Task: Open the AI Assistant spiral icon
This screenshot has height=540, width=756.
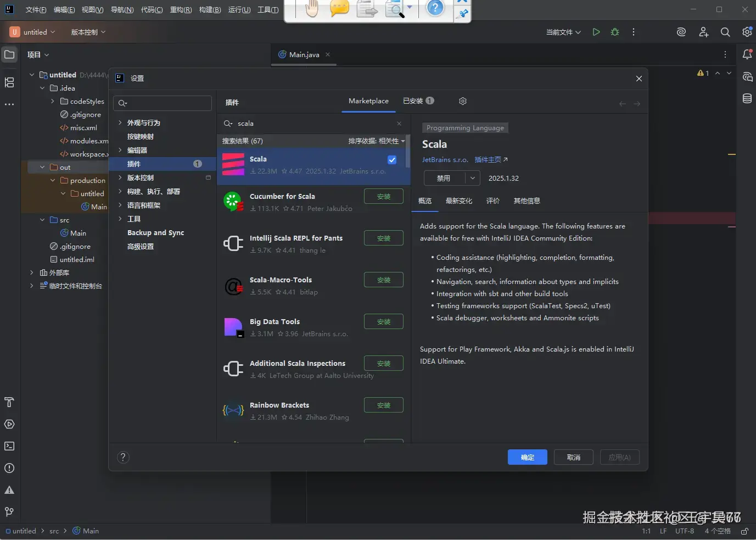Action: point(681,32)
